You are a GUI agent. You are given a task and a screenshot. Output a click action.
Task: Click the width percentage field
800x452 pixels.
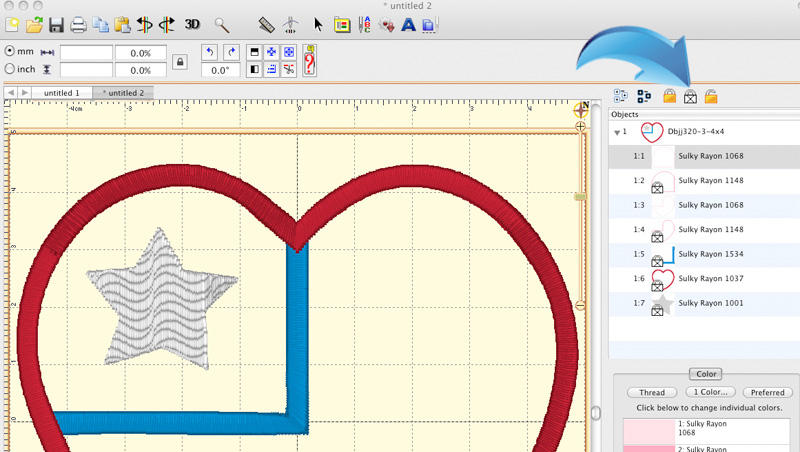[141, 53]
